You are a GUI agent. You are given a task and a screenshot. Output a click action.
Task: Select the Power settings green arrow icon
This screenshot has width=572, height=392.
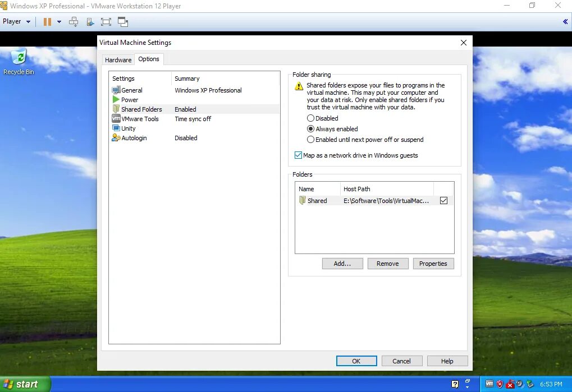coord(116,99)
